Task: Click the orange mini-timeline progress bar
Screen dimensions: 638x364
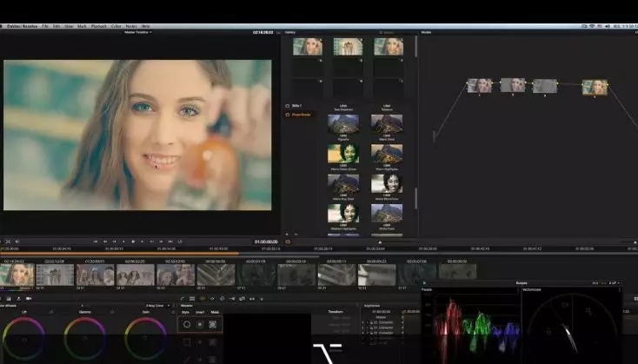Action: (x=119, y=254)
